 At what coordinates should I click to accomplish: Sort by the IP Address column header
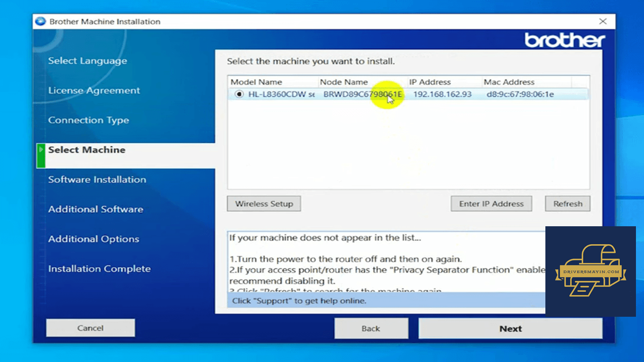click(x=430, y=82)
